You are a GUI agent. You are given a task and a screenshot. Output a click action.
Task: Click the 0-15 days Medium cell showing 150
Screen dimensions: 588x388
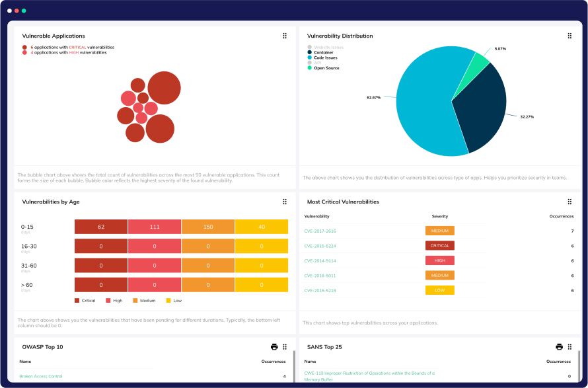click(207, 227)
